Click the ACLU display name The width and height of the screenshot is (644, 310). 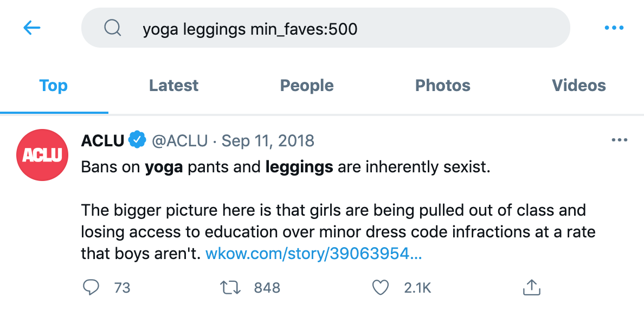pos(103,141)
